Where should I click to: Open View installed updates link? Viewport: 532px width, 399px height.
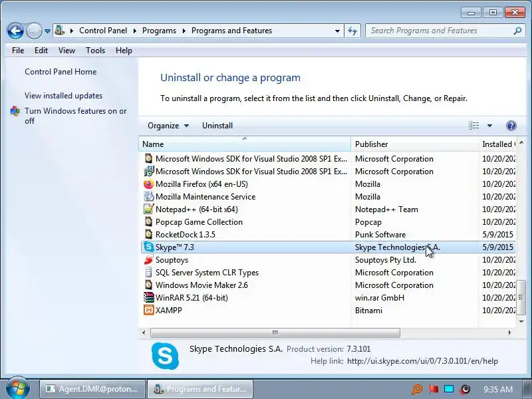pos(63,96)
